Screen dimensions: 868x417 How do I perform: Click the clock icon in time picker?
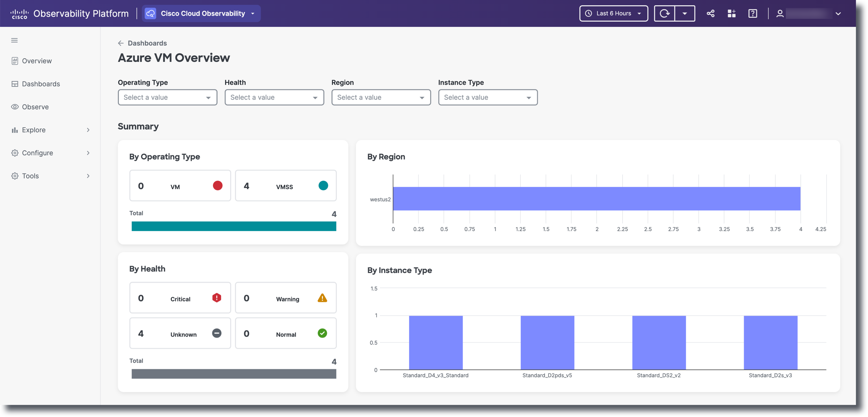588,14
